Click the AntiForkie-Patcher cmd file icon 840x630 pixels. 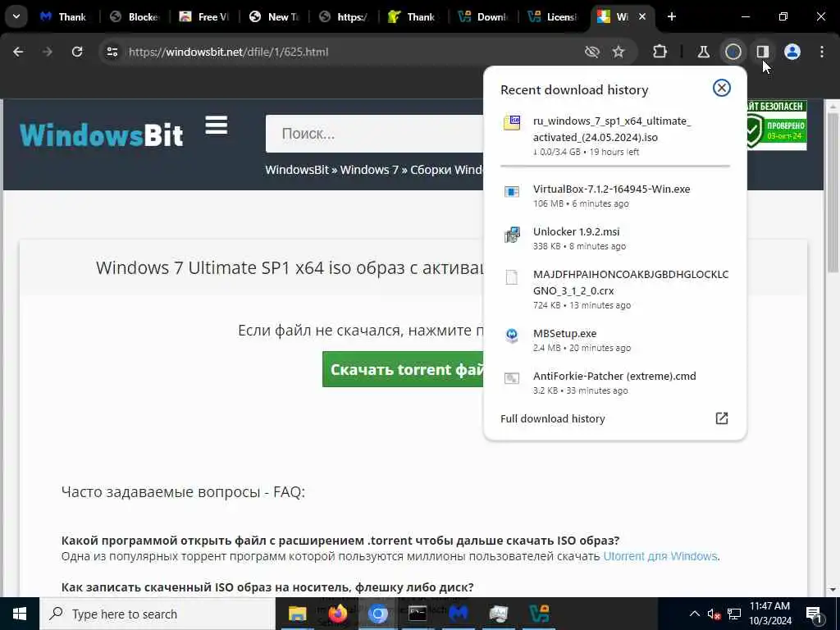(512, 378)
